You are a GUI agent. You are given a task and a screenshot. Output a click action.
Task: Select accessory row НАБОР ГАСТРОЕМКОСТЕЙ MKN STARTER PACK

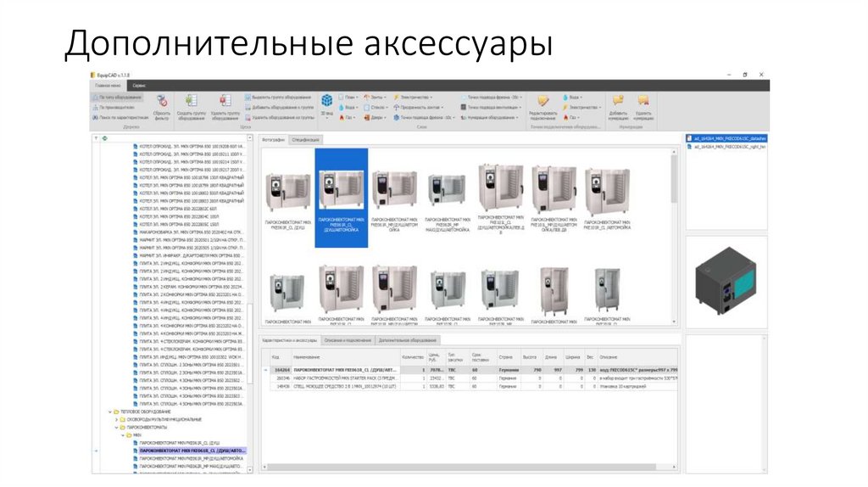(473, 378)
